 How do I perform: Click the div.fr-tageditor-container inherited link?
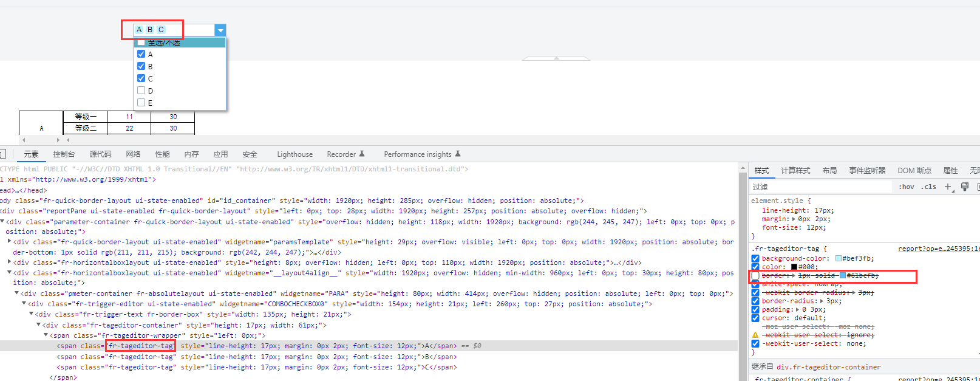829,367
